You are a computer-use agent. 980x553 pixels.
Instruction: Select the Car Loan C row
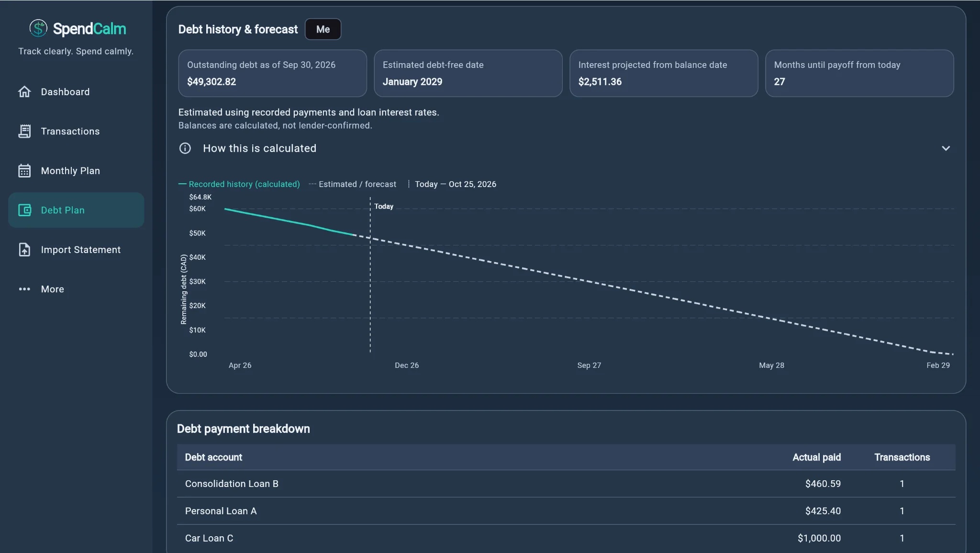point(566,538)
